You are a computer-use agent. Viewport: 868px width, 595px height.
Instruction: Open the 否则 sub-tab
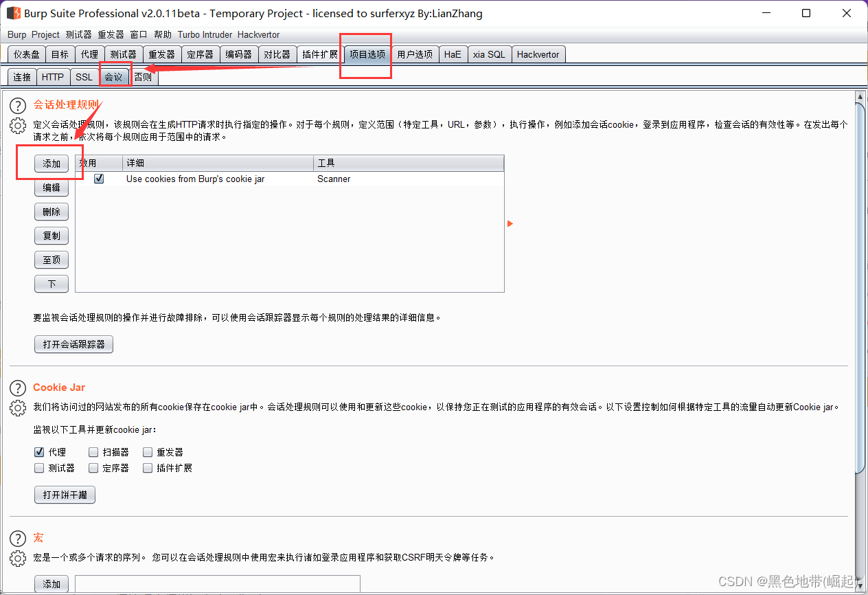click(143, 77)
